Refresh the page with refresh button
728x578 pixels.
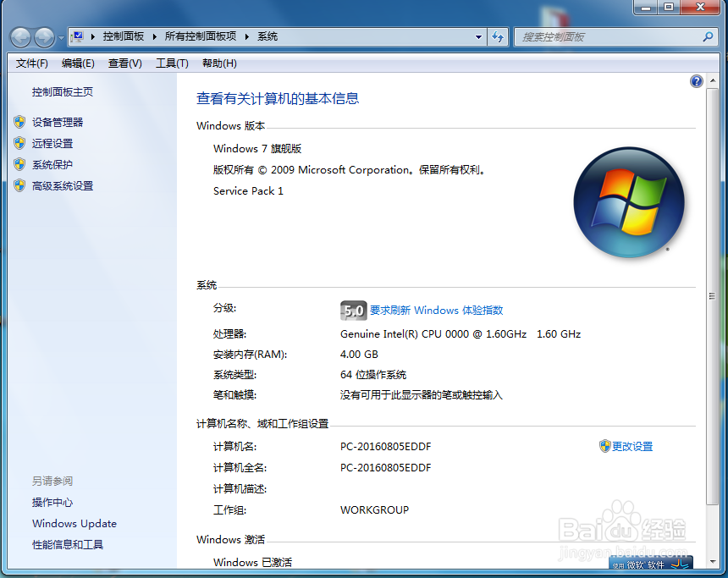(498, 36)
